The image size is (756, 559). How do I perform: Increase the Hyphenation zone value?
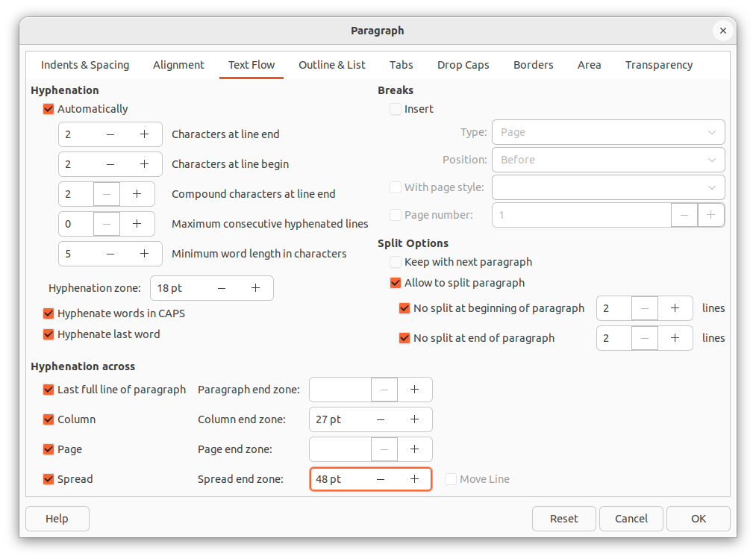(x=255, y=288)
